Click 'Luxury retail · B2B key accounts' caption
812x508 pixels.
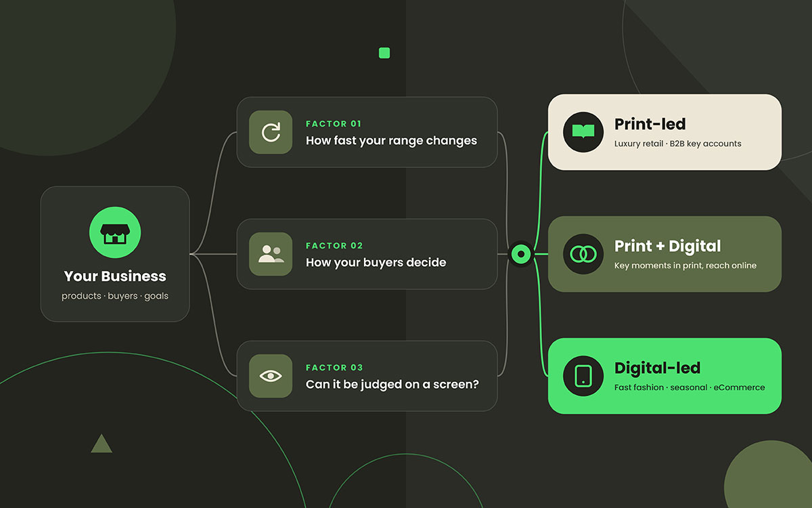tap(678, 144)
